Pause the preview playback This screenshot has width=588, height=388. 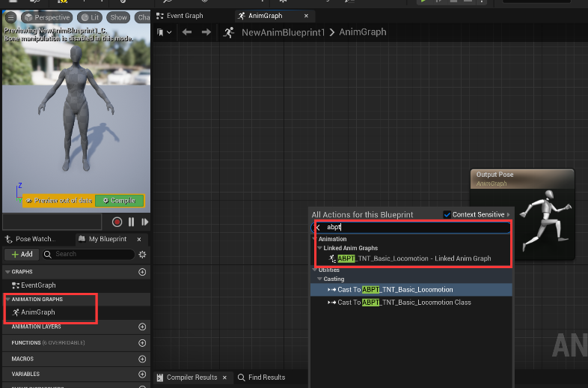pos(131,222)
